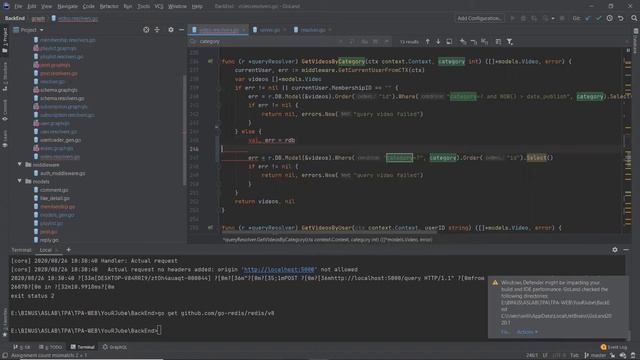Go to next search occurrence arrow
Viewport: 640px width, 360px height.
coord(438,42)
